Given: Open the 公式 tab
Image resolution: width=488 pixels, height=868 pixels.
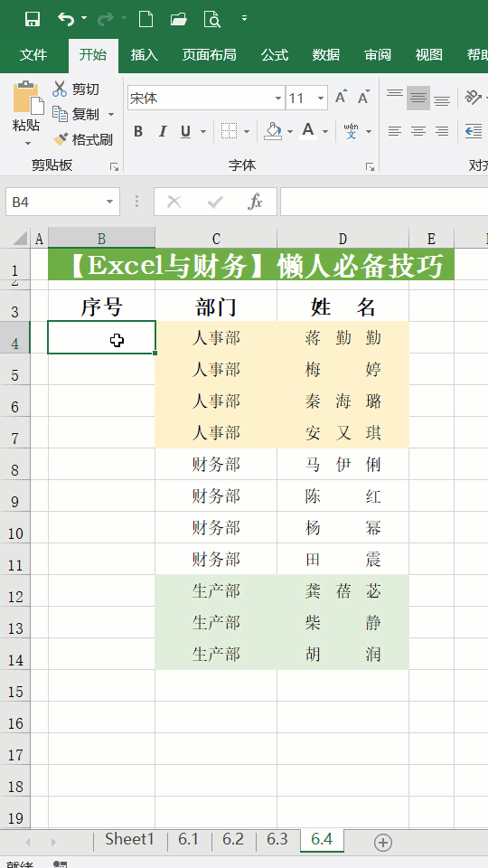Looking at the screenshot, I should point(275,55).
